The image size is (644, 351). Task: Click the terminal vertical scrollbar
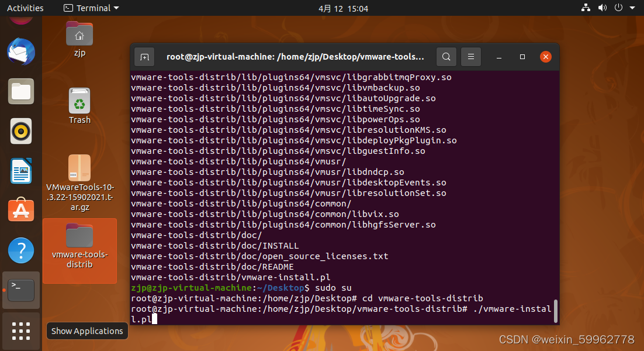pyautogui.click(x=556, y=311)
